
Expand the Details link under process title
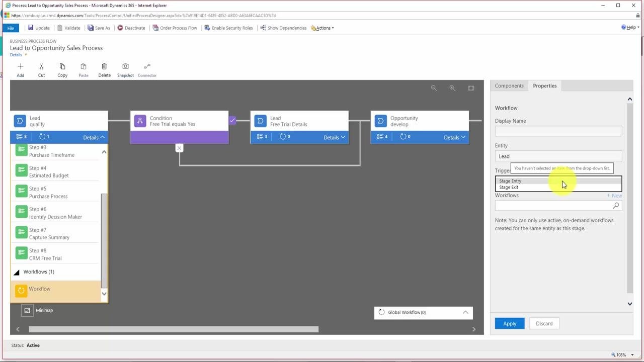tap(18, 55)
